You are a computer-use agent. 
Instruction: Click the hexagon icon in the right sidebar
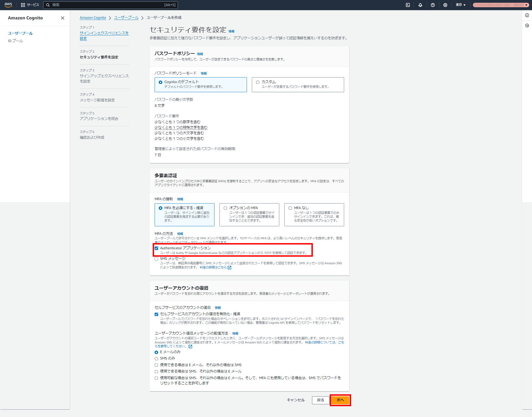tap(527, 25)
